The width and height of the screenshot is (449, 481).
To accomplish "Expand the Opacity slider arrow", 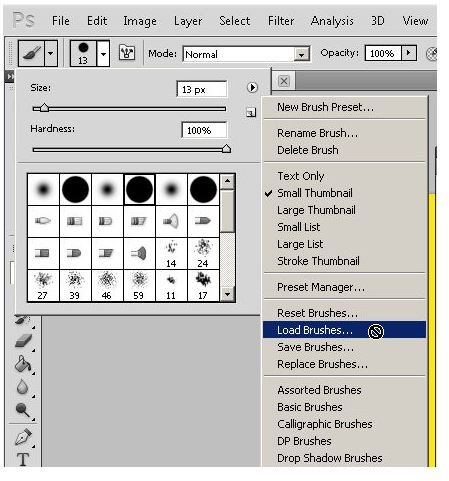I will click(409, 53).
